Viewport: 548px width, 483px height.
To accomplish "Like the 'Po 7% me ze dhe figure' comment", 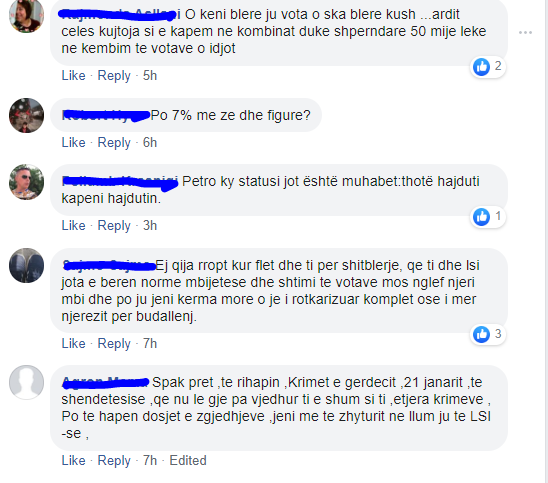I will pyautogui.click(x=73, y=143).
